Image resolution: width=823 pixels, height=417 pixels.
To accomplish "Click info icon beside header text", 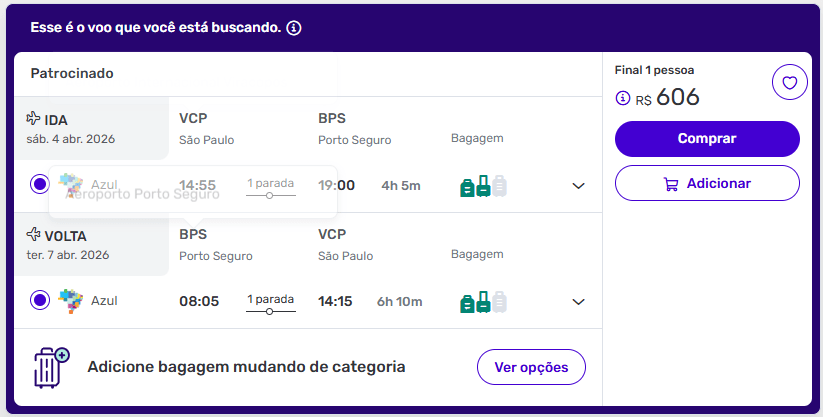I will coord(293,28).
